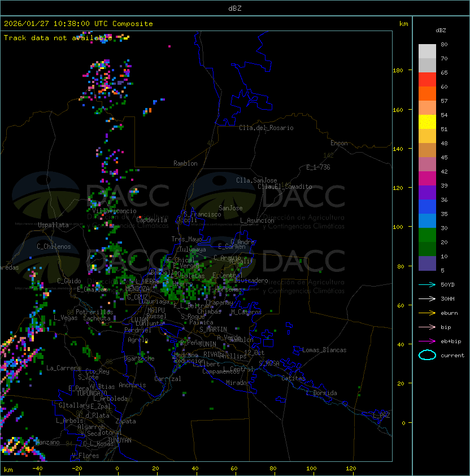
Task: Click the pink bip arrow in legend
Action: coord(427,327)
